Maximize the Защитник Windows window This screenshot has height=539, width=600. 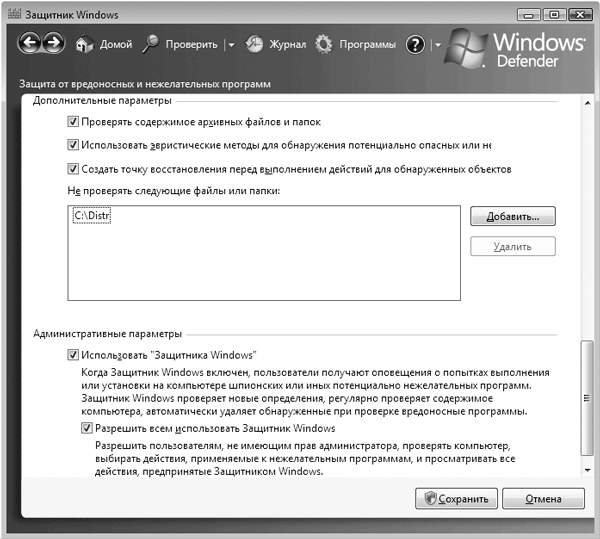click(x=554, y=15)
